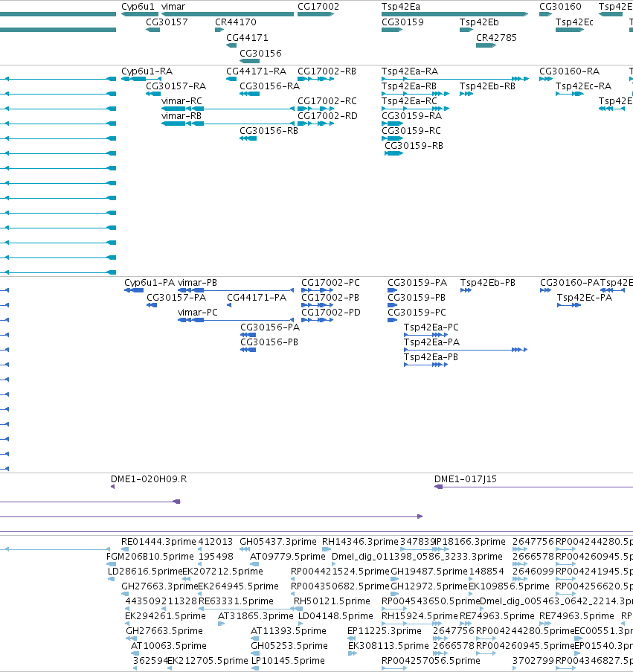The height and width of the screenshot is (672, 633).
Task: Open transcript CG17002-RB
Action: coord(327,71)
